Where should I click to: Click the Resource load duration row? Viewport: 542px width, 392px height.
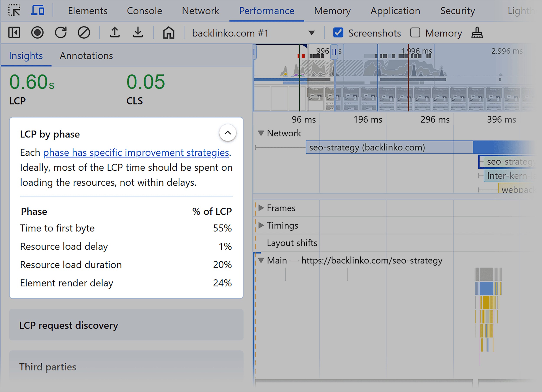126,265
